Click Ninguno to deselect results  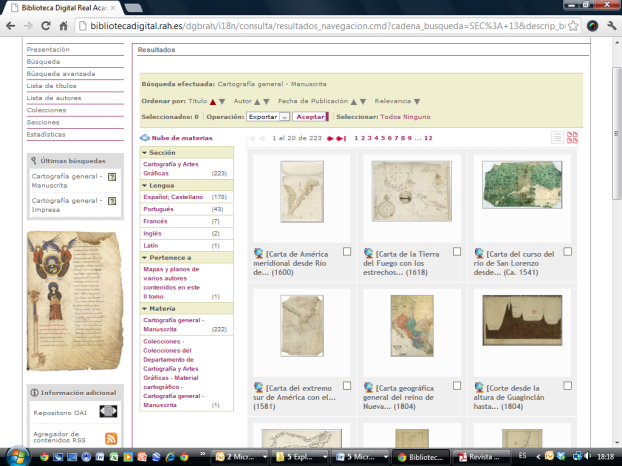coord(417,117)
